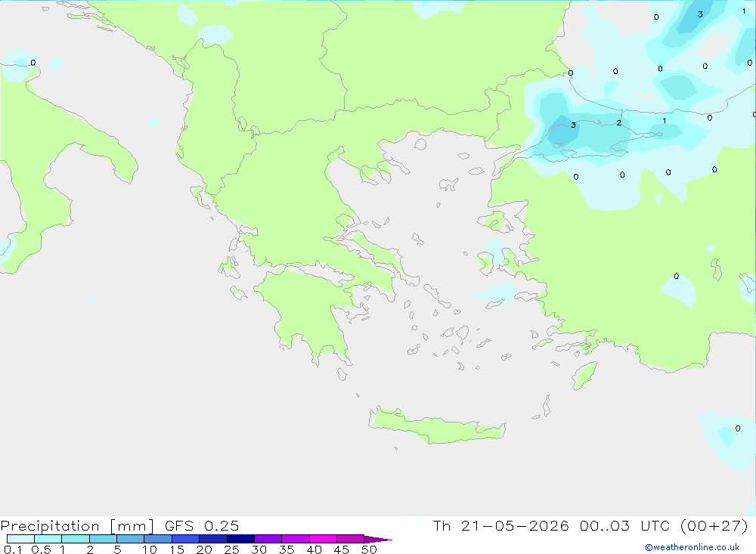756x554 pixels.
Task: Pick the 35–40 mm legend swatch
Action: 296,539
